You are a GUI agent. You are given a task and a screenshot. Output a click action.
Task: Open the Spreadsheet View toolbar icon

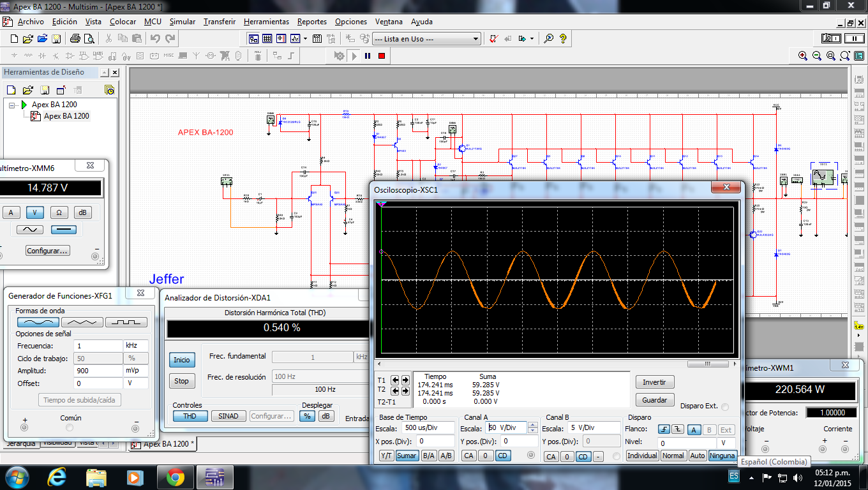(267, 38)
